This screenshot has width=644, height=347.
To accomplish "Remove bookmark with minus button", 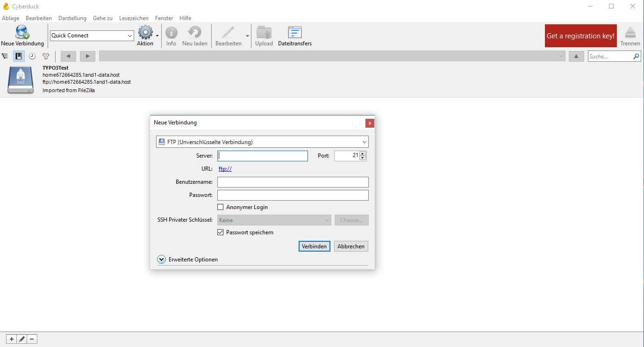I will pos(32,339).
